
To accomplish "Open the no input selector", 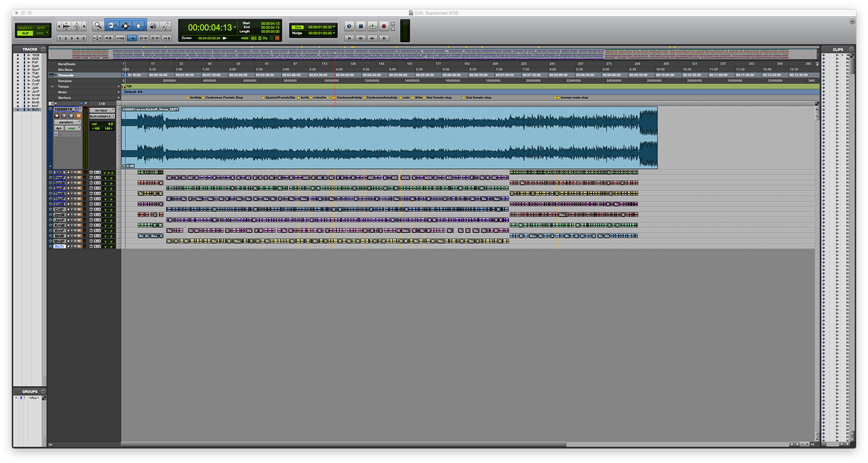I will click(102, 110).
